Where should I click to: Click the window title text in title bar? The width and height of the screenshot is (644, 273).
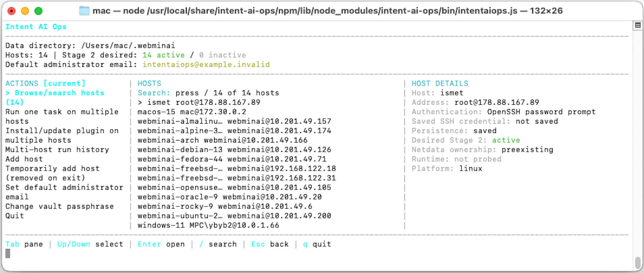coord(328,11)
